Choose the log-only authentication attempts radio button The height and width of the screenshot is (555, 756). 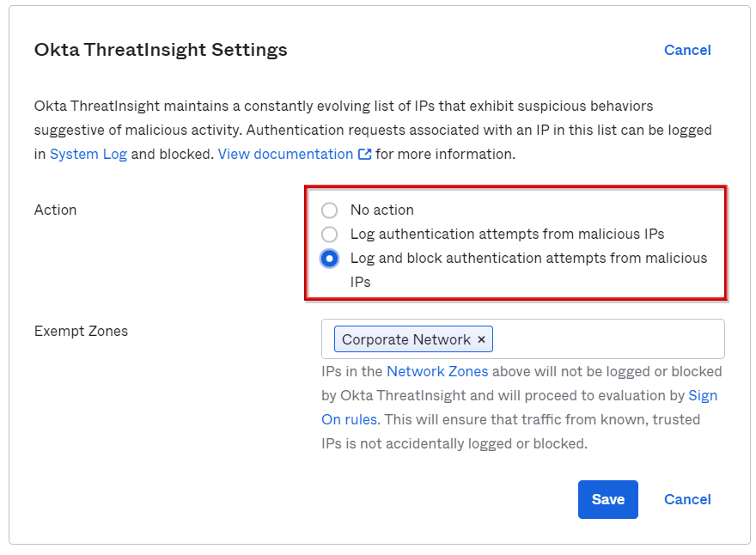click(x=329, y=235)
